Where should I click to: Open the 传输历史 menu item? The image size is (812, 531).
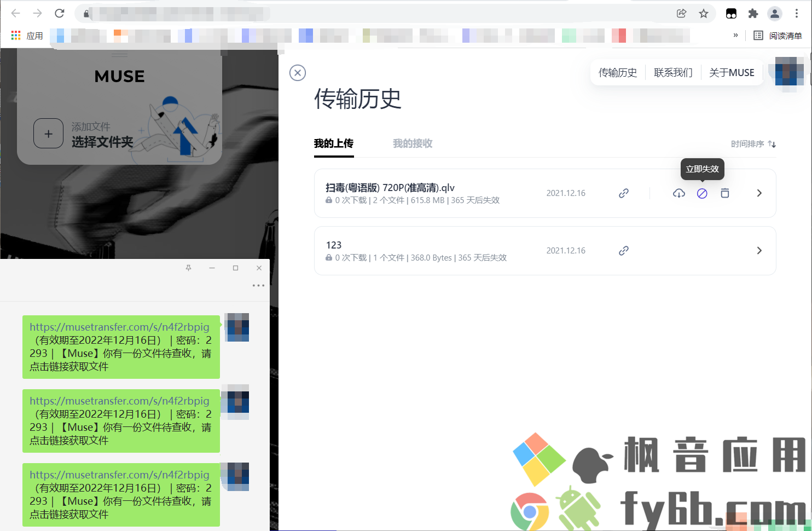point(618,72)
